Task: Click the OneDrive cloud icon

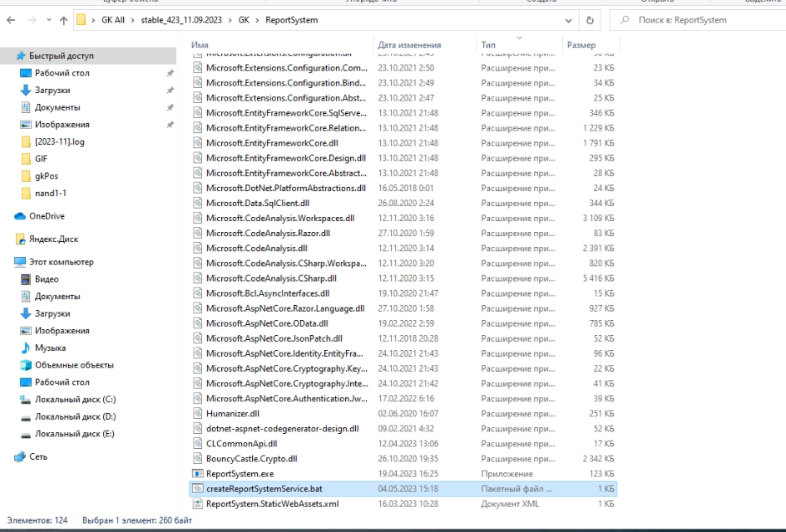Action: (x=20, y=216)
